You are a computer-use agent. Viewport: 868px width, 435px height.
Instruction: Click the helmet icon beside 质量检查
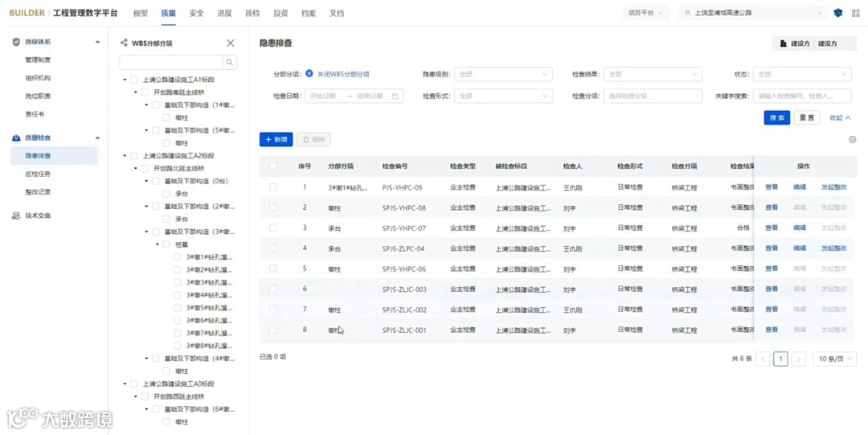(16, 138)
